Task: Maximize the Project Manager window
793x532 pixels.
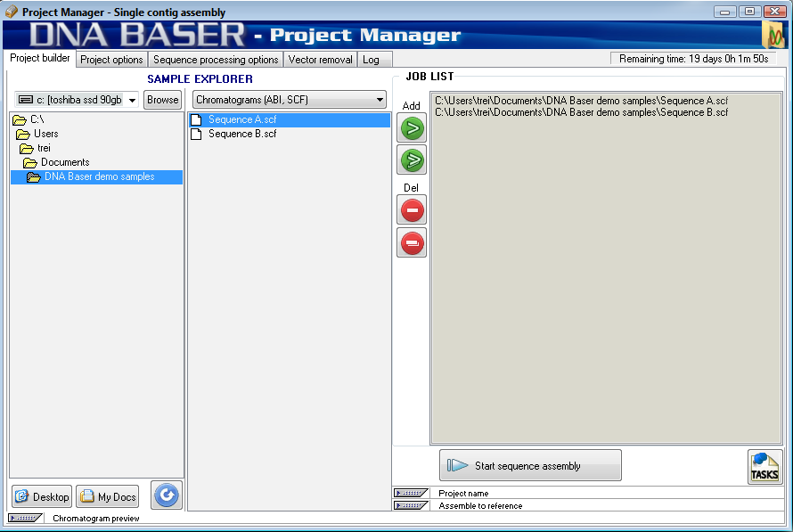Action: tap(749, 11)
